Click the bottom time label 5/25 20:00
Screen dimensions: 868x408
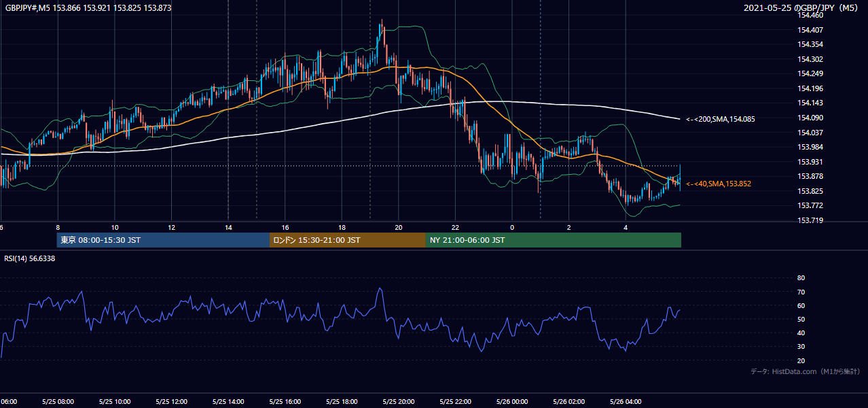coord(399,402)
